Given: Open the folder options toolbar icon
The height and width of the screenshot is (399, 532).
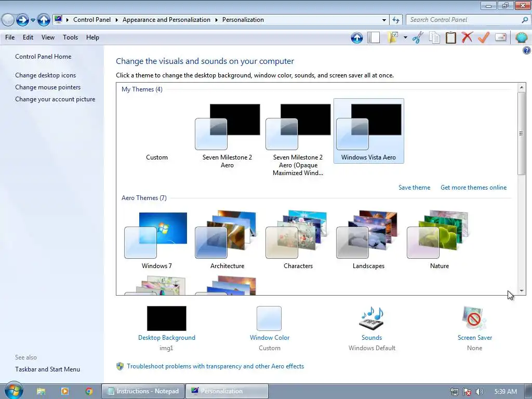Looking at the screenshot, I should click(393, 37).
